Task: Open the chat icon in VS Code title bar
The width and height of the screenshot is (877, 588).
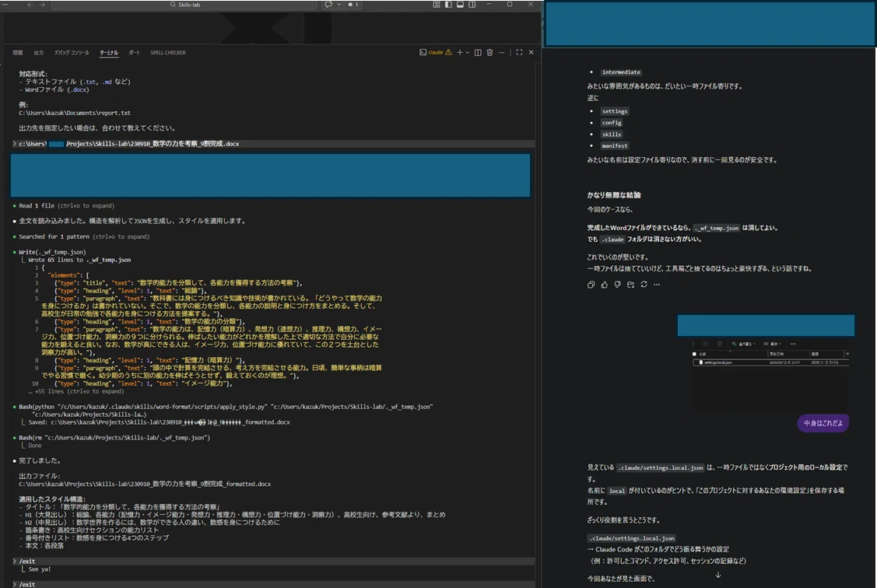Action: click(328, 5)
